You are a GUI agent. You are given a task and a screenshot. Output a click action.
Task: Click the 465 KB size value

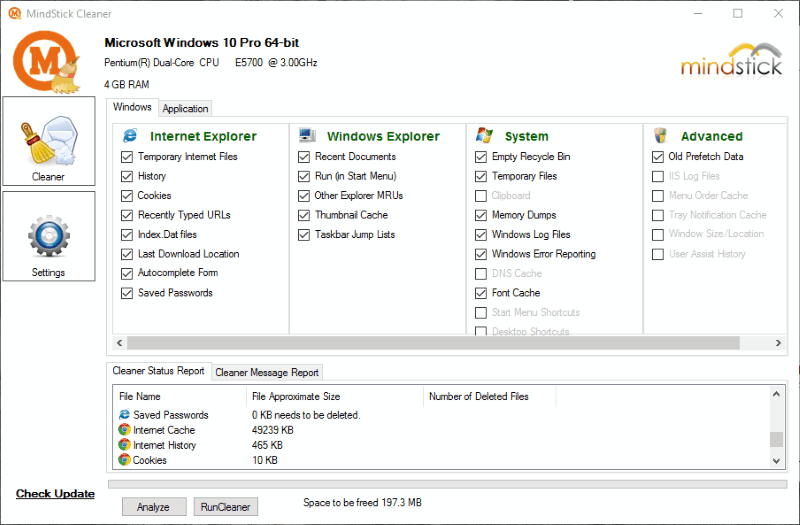(267, 445)
